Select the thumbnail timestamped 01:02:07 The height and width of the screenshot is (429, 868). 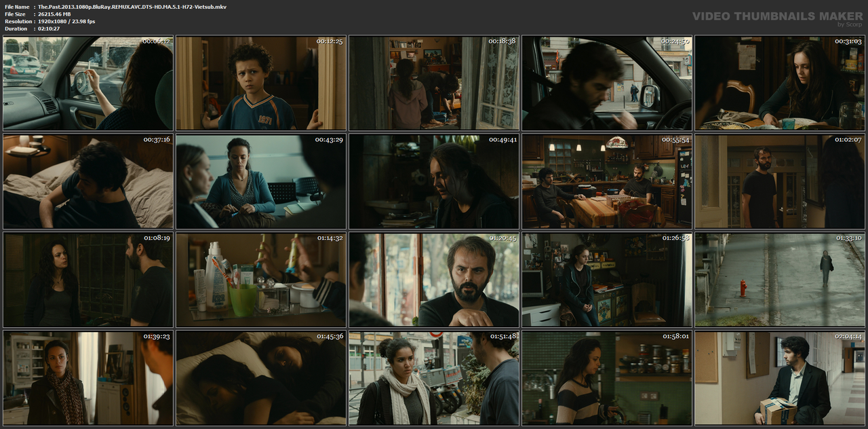pyautogui.click(x=780, y=181)
